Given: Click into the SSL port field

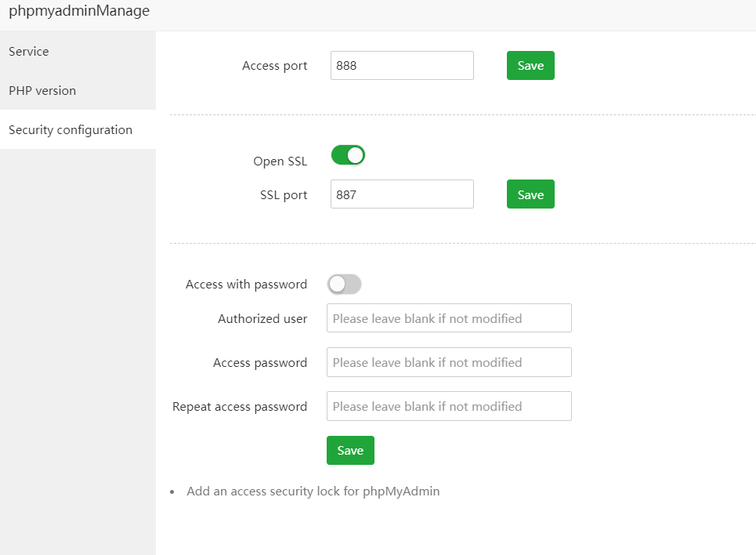Looking at the screenshot, I should [402, 194].
